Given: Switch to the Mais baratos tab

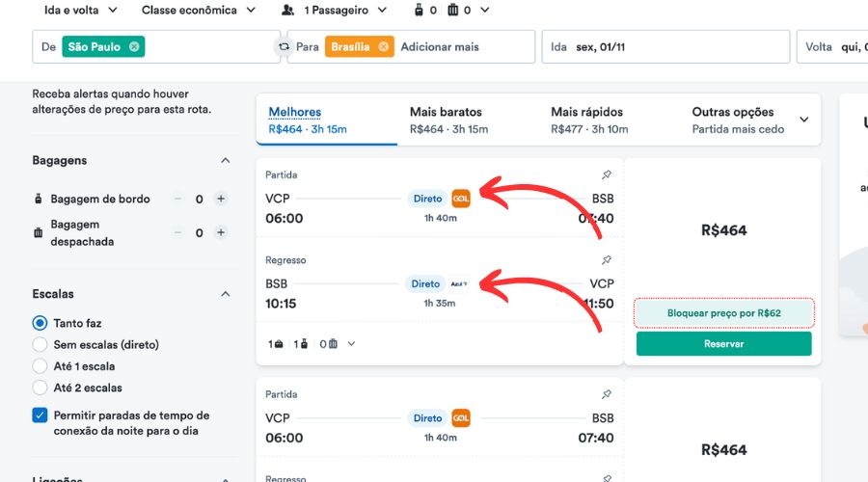Looking at the screenshot, I should pyautogui.click(x=468, y=120).
